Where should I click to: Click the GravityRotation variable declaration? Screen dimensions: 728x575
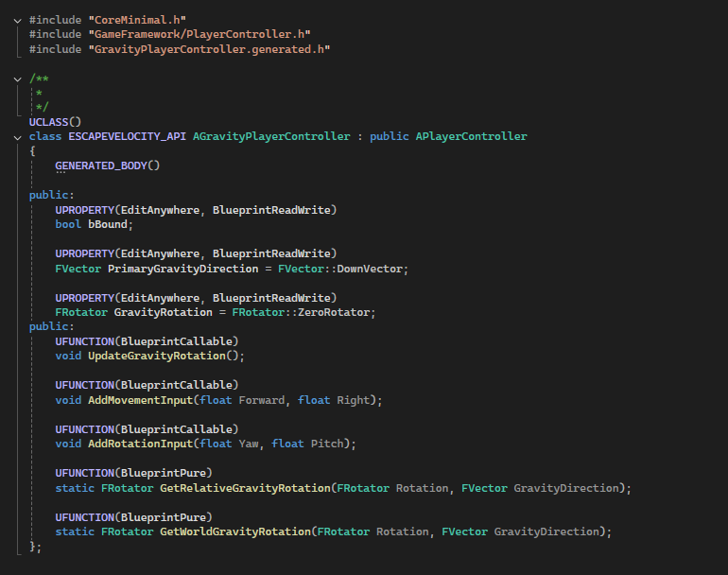pyautogui.click(x=164, y=312)
